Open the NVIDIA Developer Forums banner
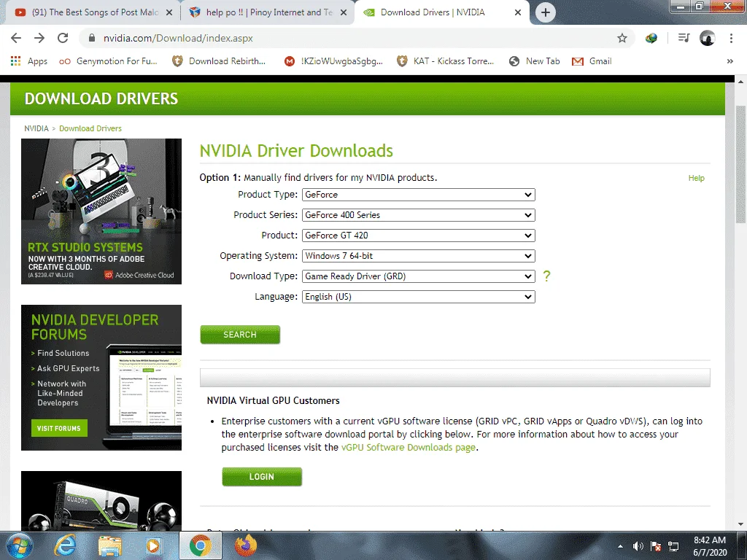747x560 pixels. (101, 378)
